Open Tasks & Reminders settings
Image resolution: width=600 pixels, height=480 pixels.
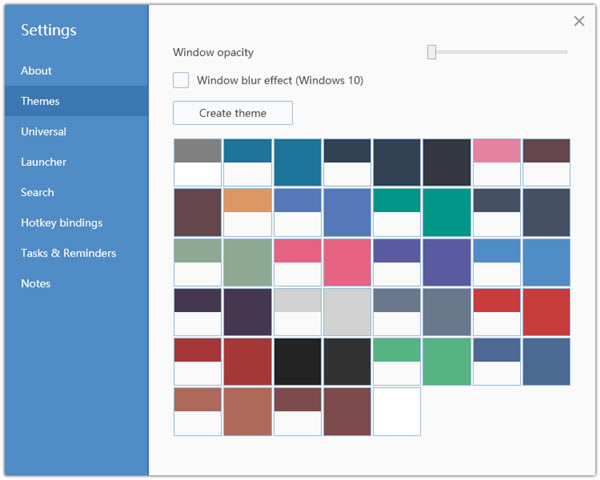(x=68, y=253)
